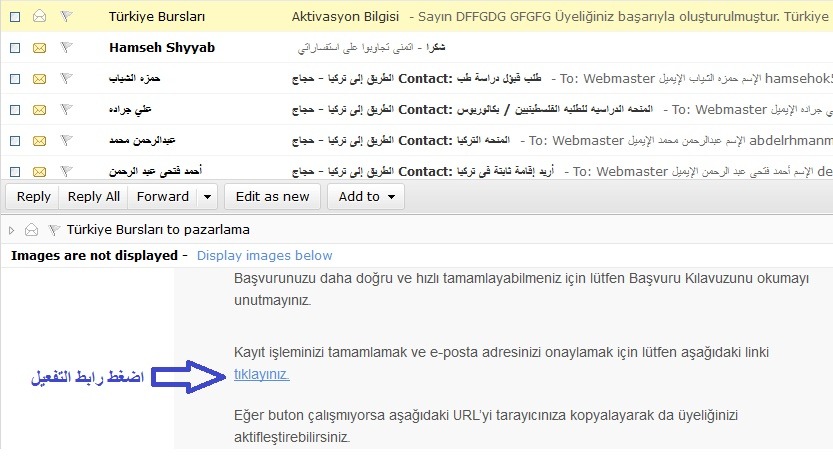Open Aktivasyon Bilgisi email subject
Image resolution: width=833 pixels, height=473 pixels.
click(345, 16)
